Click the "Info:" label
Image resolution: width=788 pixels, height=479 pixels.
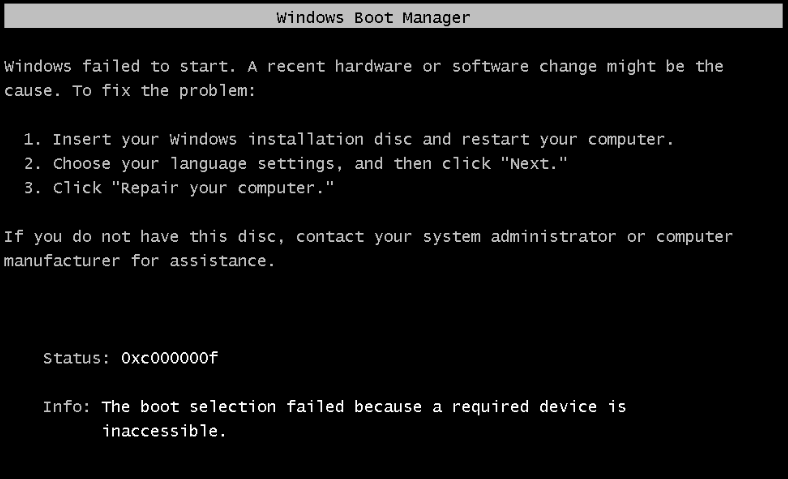67,407
